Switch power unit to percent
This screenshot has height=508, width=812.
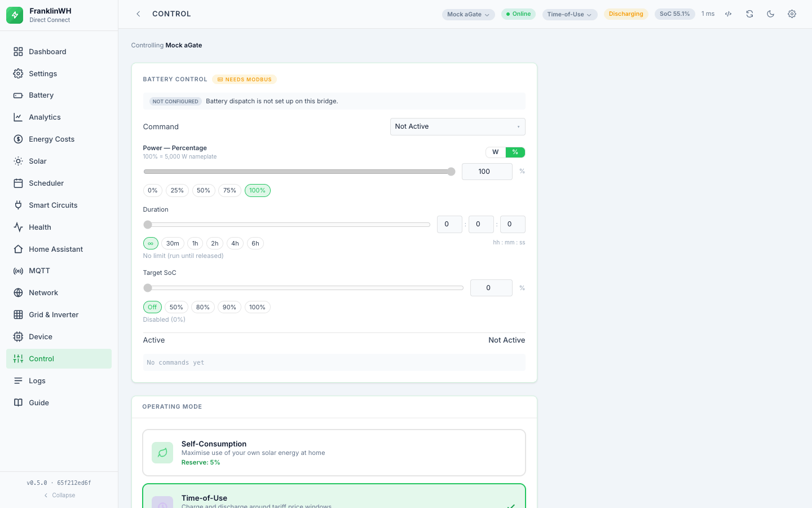tap(515, 152)
